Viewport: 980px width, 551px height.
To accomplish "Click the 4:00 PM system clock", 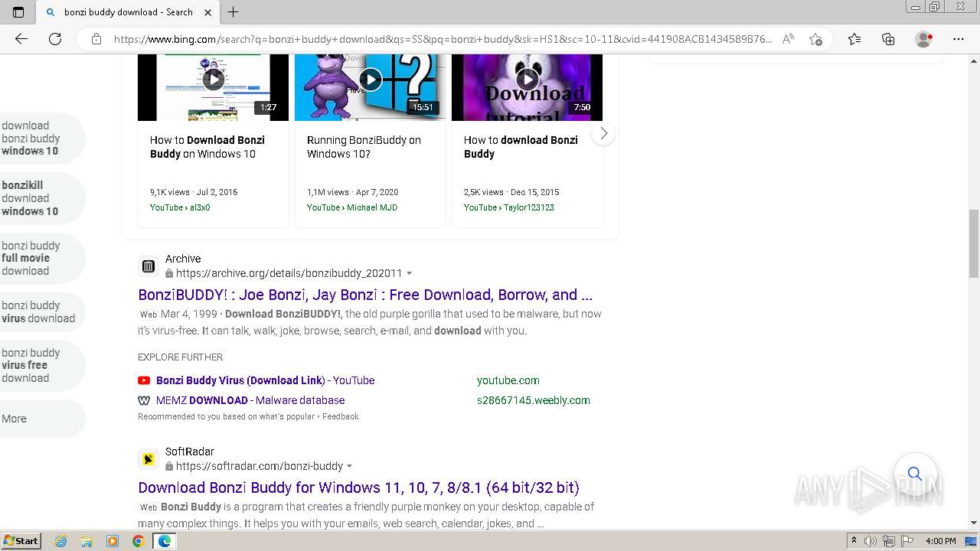I will click(x=941, y=541).
